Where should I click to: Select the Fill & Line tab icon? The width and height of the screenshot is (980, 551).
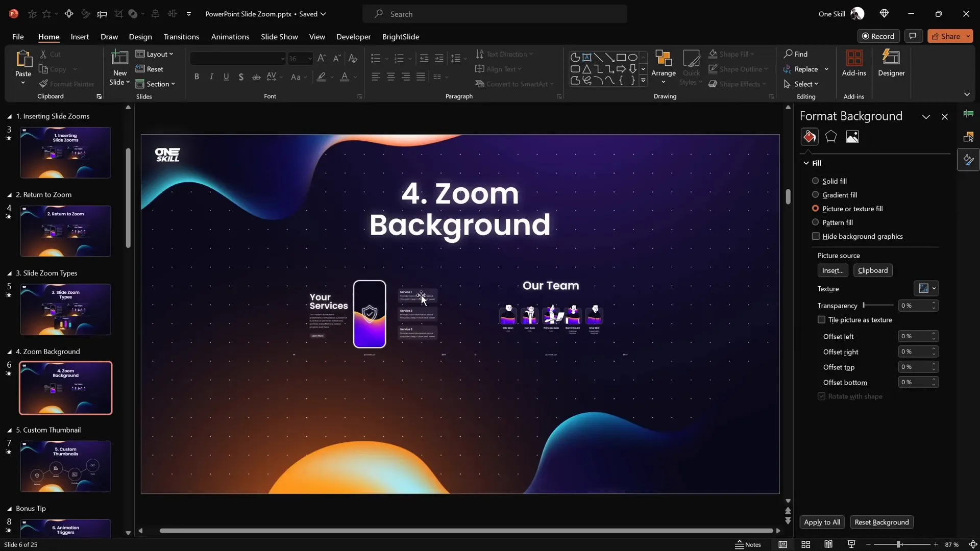pos(810,137)
